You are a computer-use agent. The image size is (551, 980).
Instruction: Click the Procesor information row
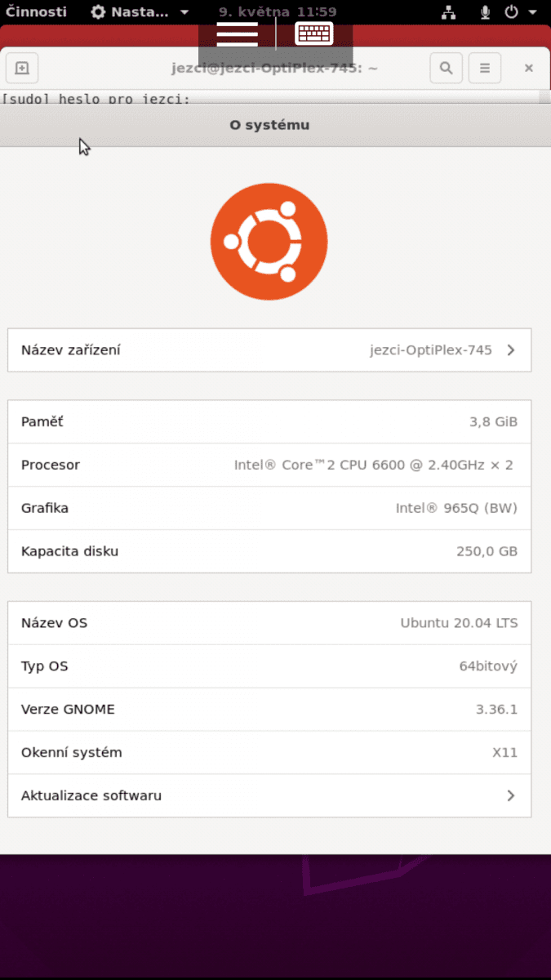tap(269, 465)
